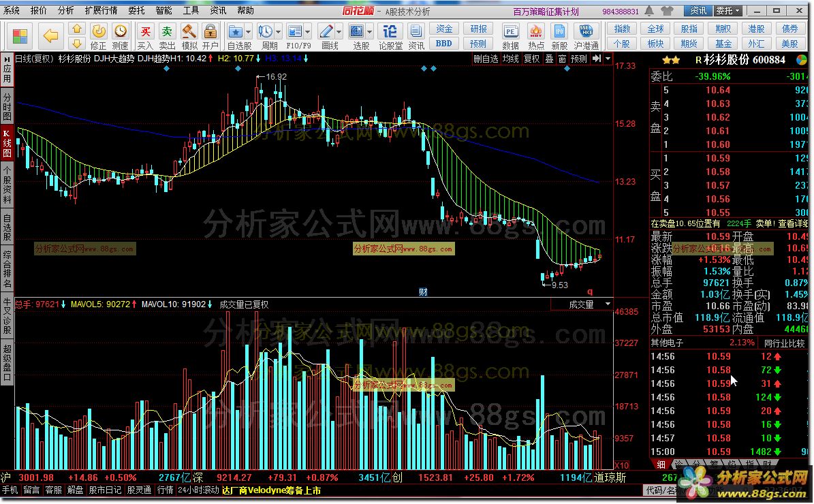The image size is (814, 504).
Task: Toggle 预测 forecast on chart toolbar
Action: pyautogui.click(x=579, y=59)
